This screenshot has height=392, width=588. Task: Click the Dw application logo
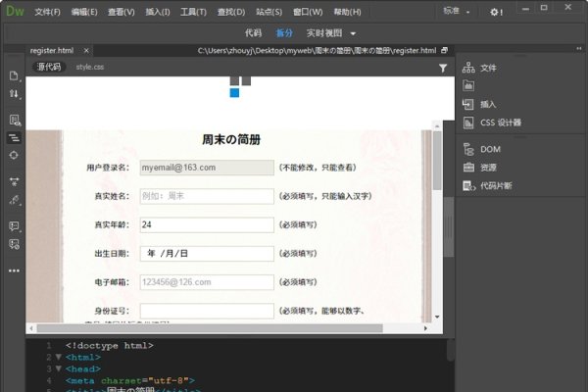point(15,11)
